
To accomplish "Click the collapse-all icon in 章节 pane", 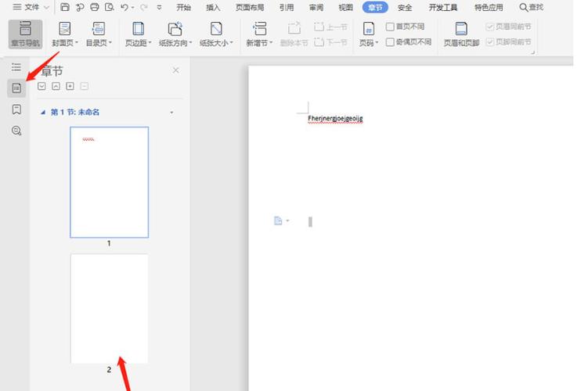I will click(56, 86).
